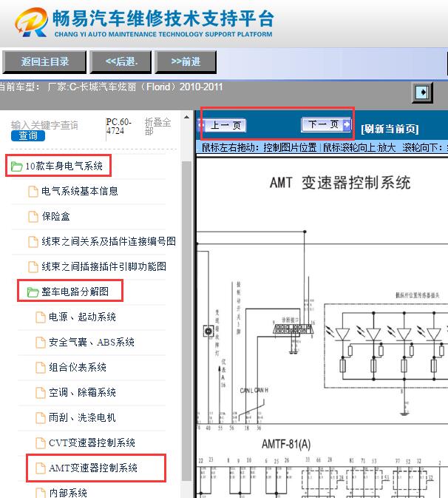This screenshot has height=498, width=448.
Task: Click the 查询 search button
Action: click(28, 135)
